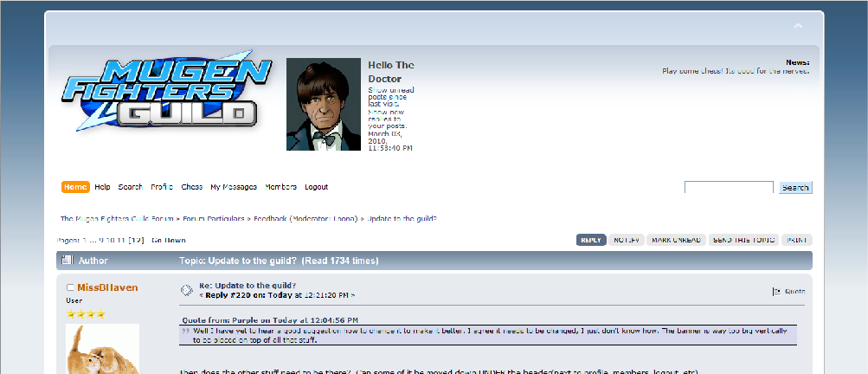868x374 pixels.
Task: Print the topic with the PRINT button
Action: (796, 240)
